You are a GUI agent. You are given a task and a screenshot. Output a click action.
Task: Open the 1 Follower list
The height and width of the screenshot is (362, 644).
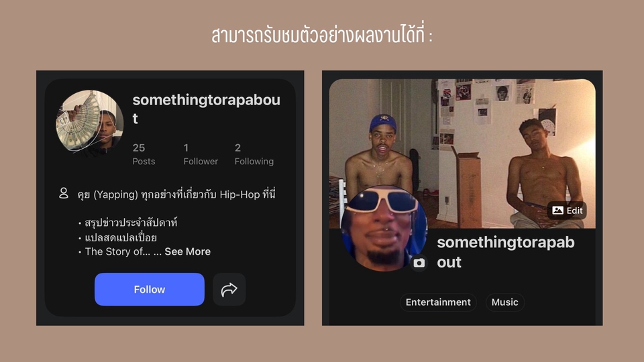pyautogui.click(x=201, y=154)
